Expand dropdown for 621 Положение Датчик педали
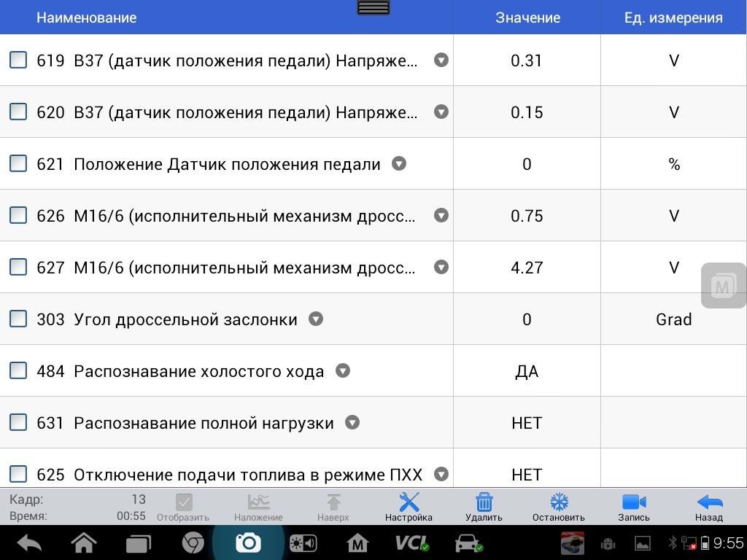This screenshot has width=747, height=560. point(398,164)
